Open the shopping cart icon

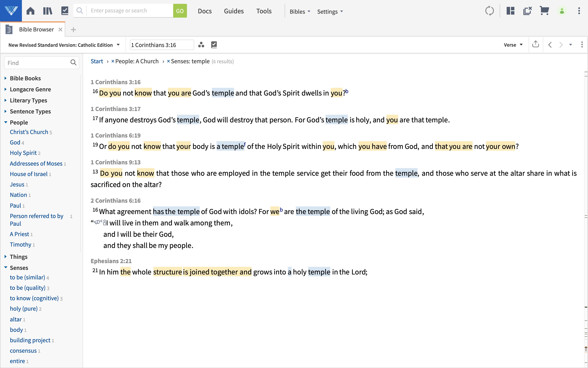click(544, 11)
